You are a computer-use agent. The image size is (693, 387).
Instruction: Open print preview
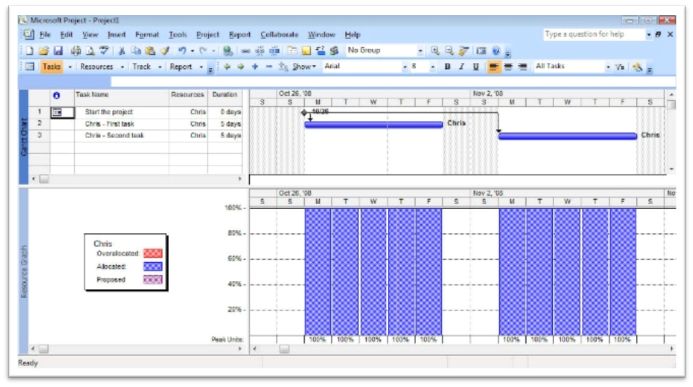[90, 51]
